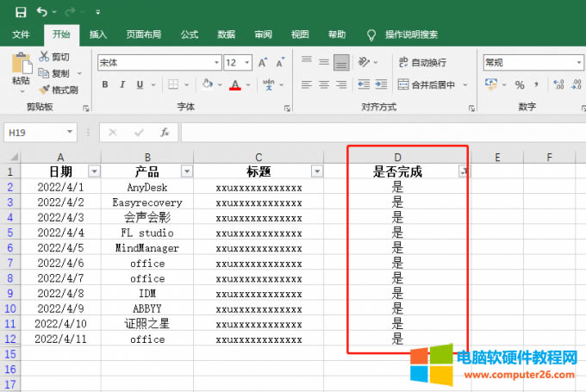The width and height of the screenshot is (586, 392).
Task: Open the 日期 column filter dropdown
Action: click(94, 171)
